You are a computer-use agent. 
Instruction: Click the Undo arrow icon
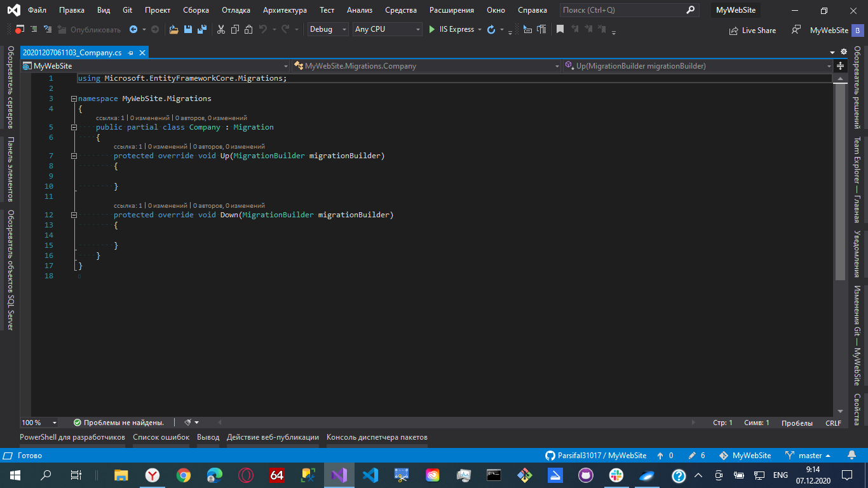[x=263, y=29]
